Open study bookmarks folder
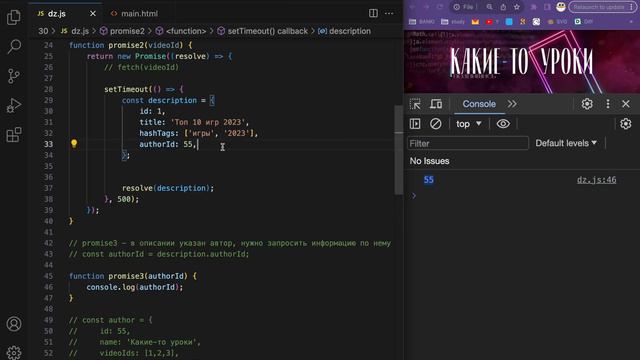Viewport: 640px width, 360px height. tap(453, 22)
